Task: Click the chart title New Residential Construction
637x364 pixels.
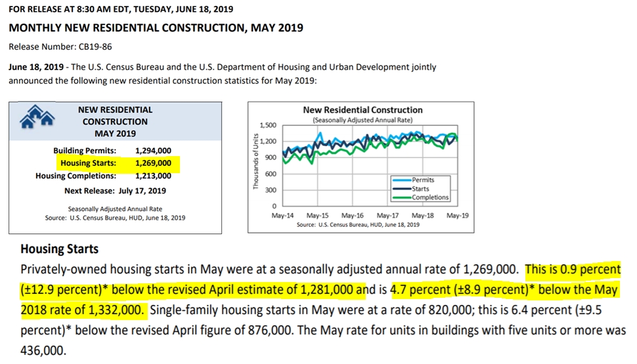Action: click(x=362, y=110)
